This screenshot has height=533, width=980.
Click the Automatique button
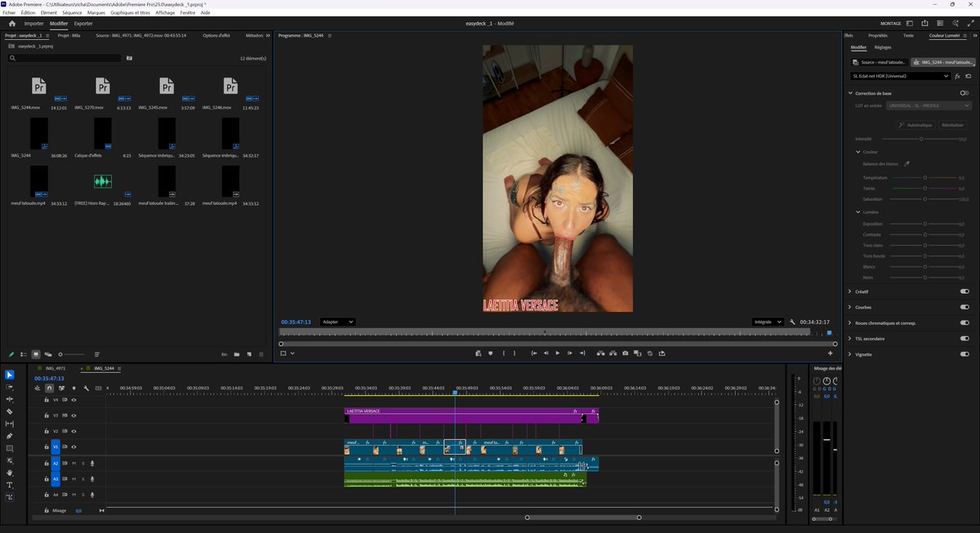pyautogui.click(x=915, y=125)
